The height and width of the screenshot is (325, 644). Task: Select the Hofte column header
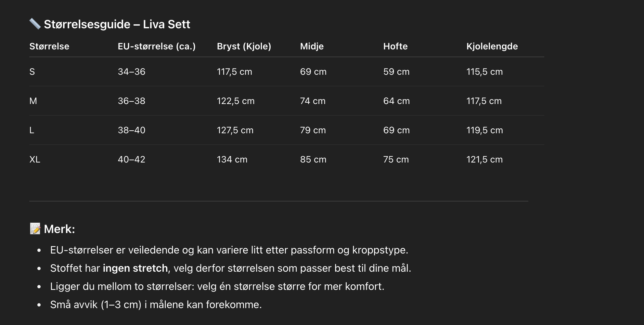coord(395,46)
